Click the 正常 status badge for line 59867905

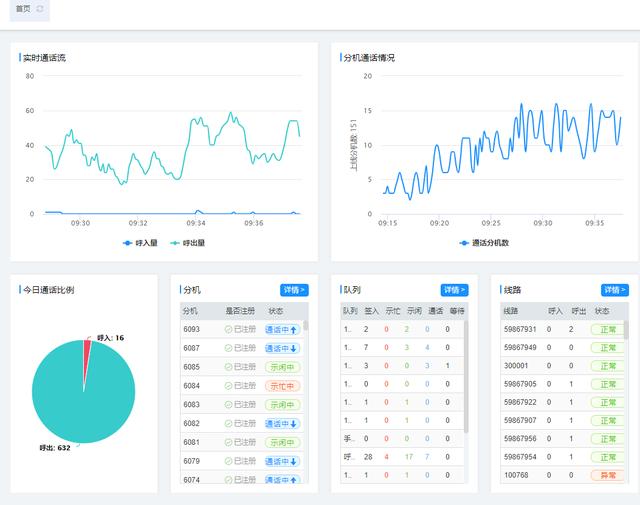coord(607,384)
